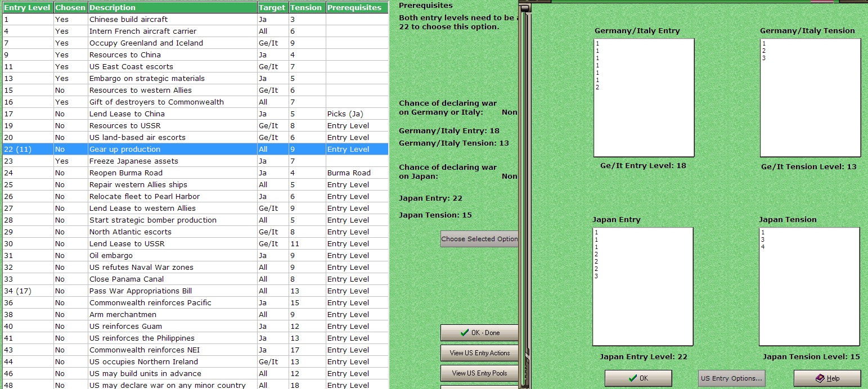Select row 'US reinforces Guam'
Viewport: 868px width, 389px height.
pos(195,326)
